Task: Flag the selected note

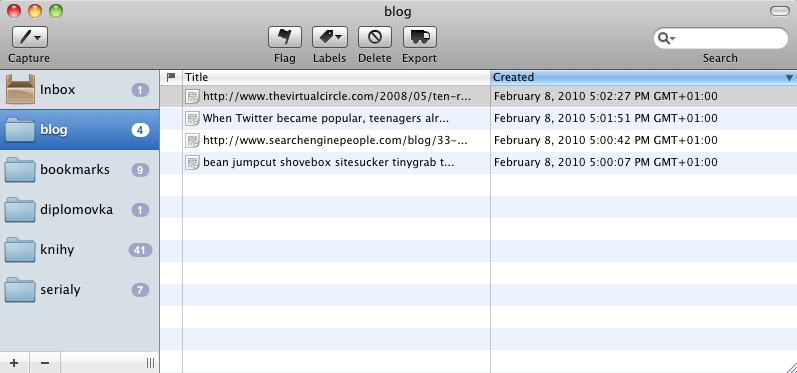Action: [285, 37]
